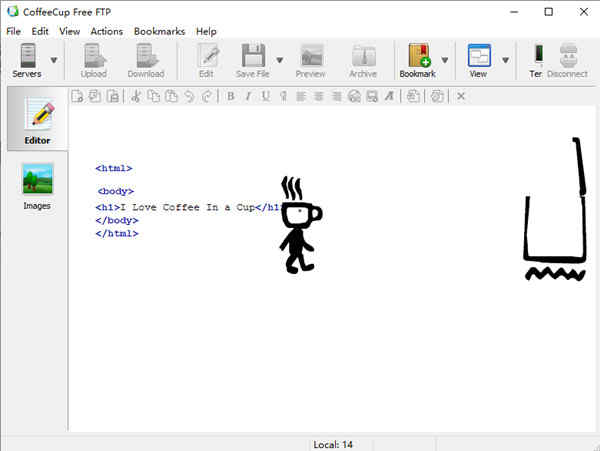Open the Help menu
The width and height of the screenshot is (600, 451).
[x=206, y=31]
